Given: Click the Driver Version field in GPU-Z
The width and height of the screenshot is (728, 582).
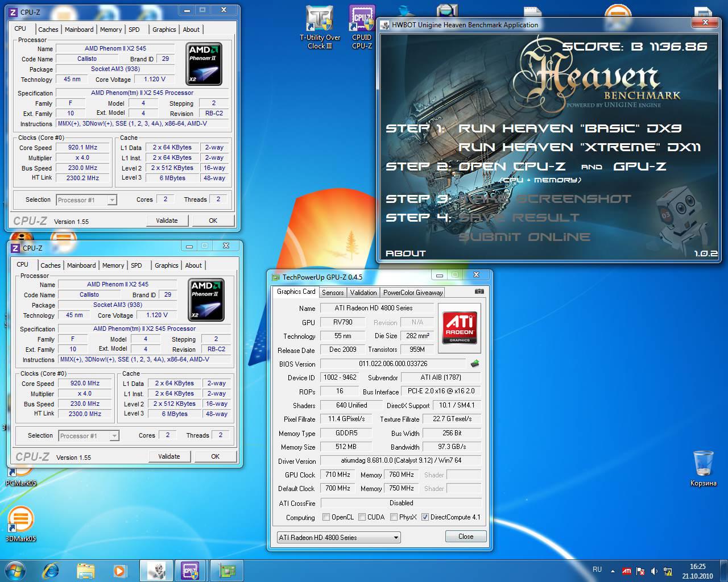Looking at the screenshot, I should click(401, 461).
